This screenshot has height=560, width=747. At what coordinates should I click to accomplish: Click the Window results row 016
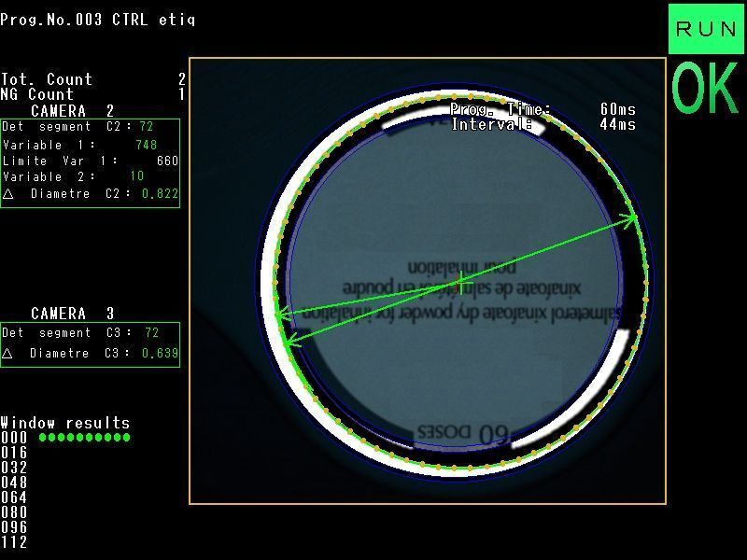pos(14,453)
